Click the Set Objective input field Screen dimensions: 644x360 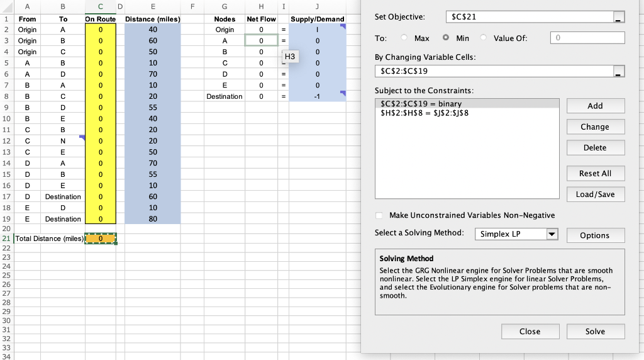click(x=530, y=17)
